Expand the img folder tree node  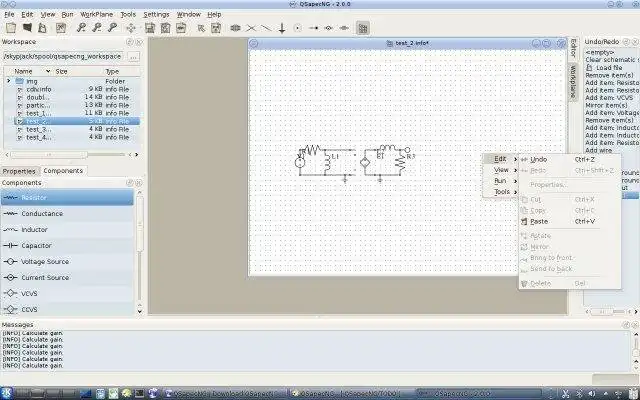8,81
